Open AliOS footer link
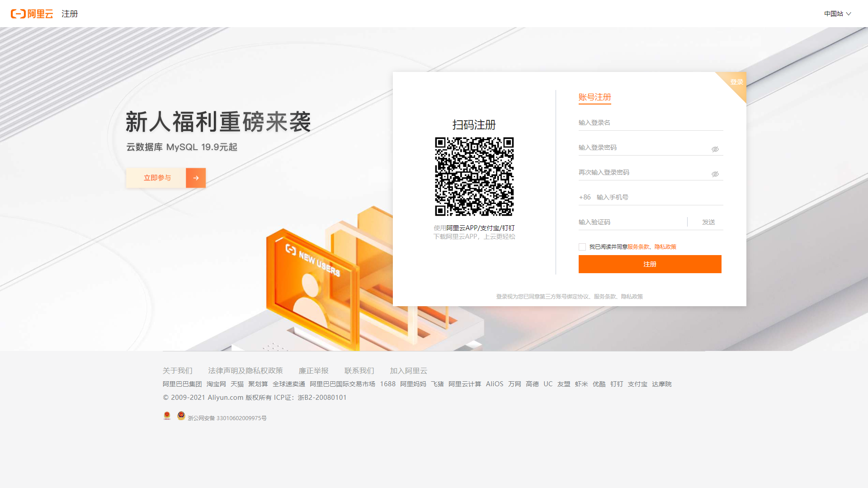This screenshot has height=488, width=868. click(x=495, y=384)
